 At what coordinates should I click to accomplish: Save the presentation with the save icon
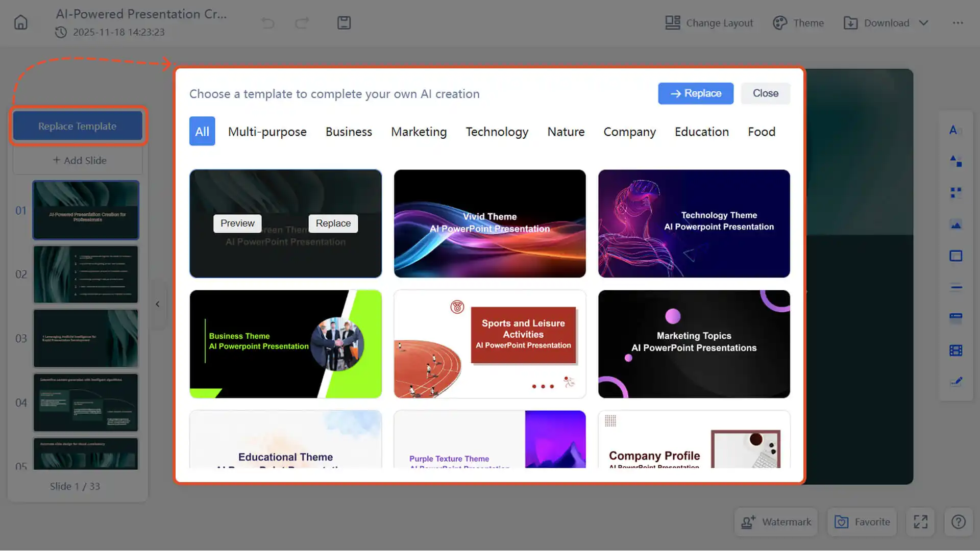(x=344, y=22)
